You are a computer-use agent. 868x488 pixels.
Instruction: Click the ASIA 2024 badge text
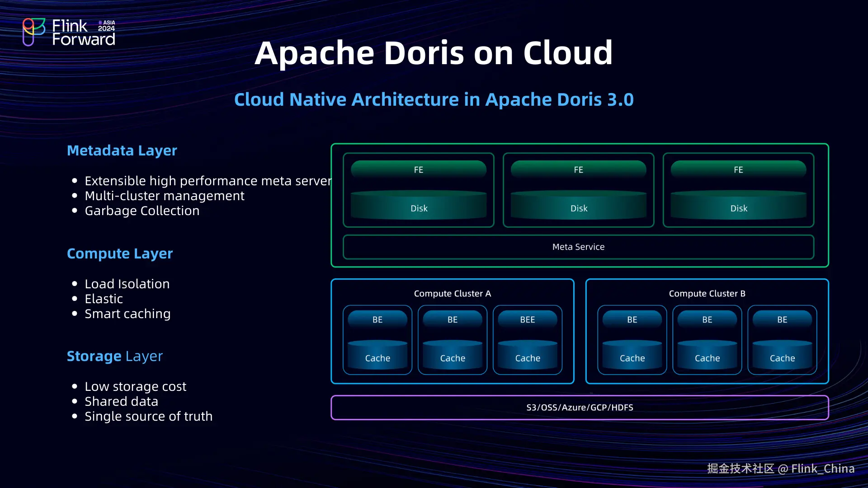pos(107,26)
